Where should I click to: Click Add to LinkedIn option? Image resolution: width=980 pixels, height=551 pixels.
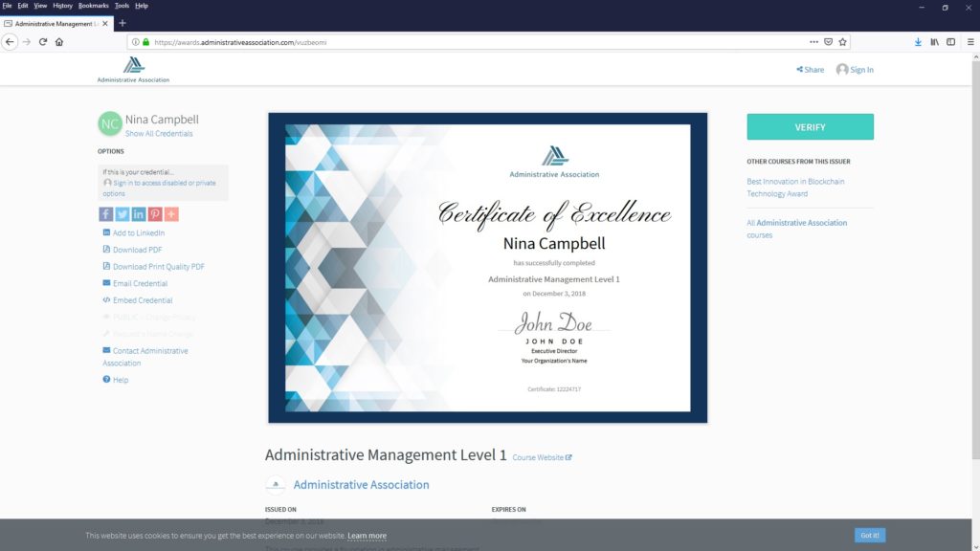point(134,233)
